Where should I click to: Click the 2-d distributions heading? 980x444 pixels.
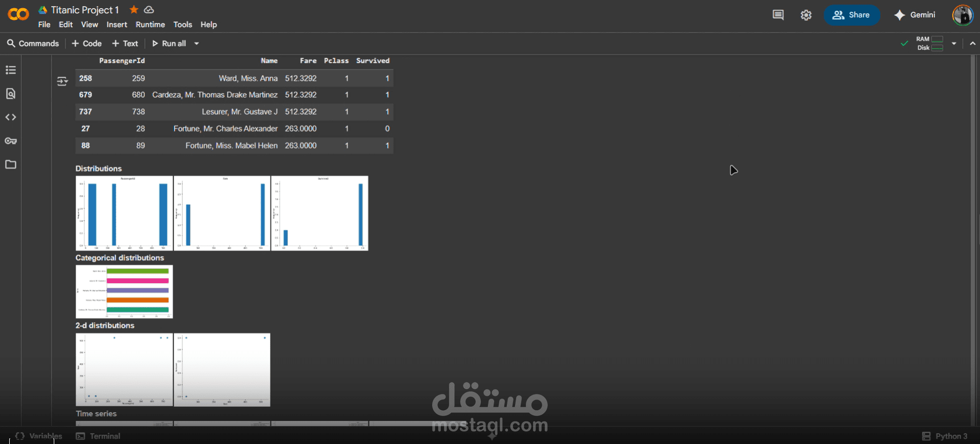(105, 325)
